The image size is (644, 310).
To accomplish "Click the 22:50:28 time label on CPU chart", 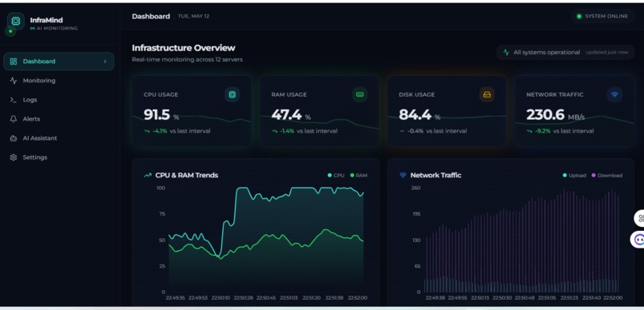I will 244,298.
